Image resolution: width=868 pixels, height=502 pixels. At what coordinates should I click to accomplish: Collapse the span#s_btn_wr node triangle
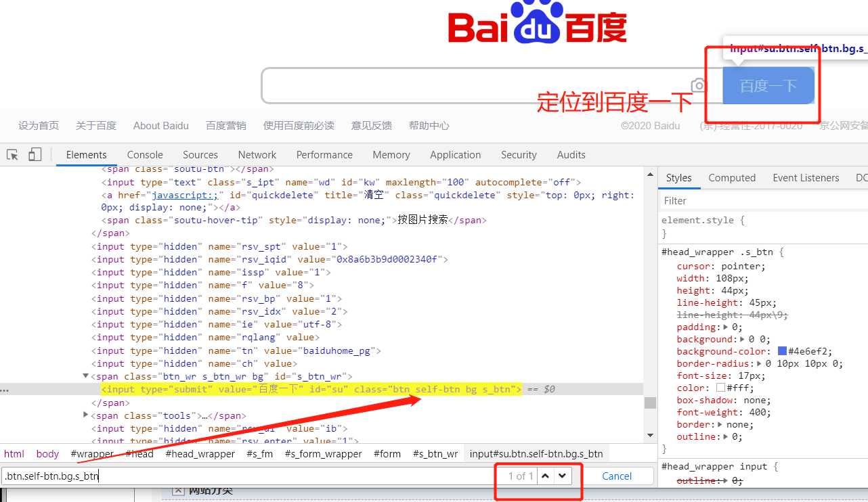pos(86,375)
